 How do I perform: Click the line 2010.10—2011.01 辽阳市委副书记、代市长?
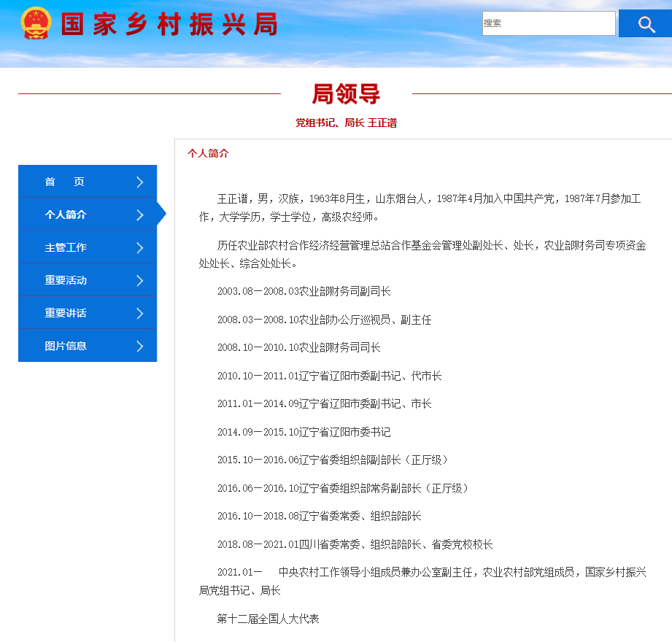coord(330,376)
